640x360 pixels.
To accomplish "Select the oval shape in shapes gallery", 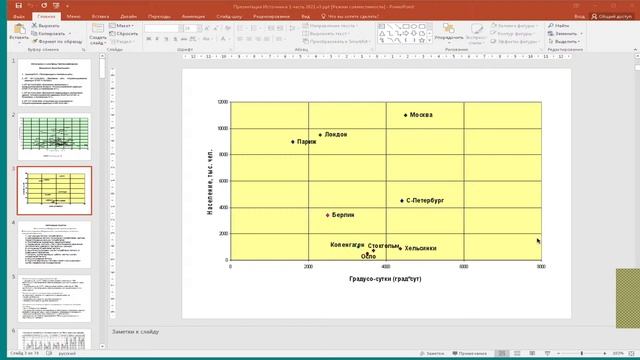I will tap(413, 26).
